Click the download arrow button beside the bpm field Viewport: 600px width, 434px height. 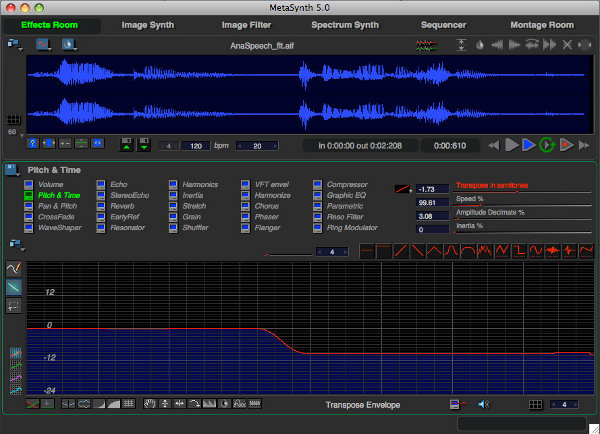pyautogui.click(x=144, y=145)
